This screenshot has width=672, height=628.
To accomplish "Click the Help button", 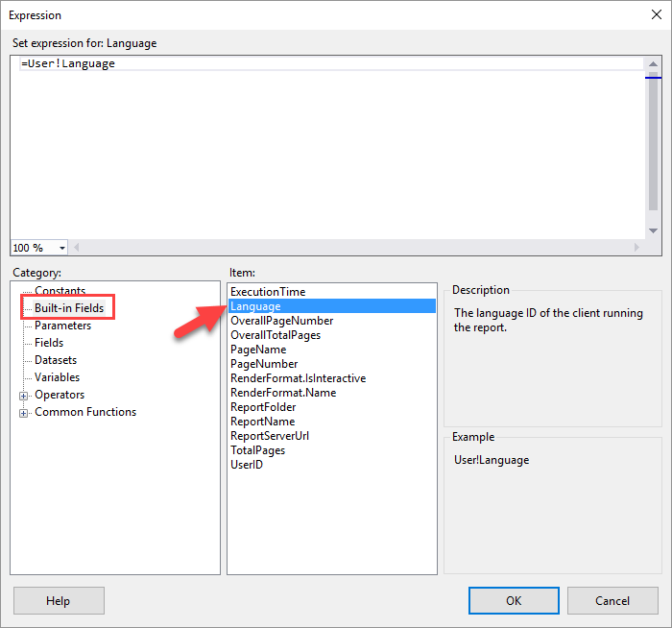I will pyautogui.click(x=59, y=600).
